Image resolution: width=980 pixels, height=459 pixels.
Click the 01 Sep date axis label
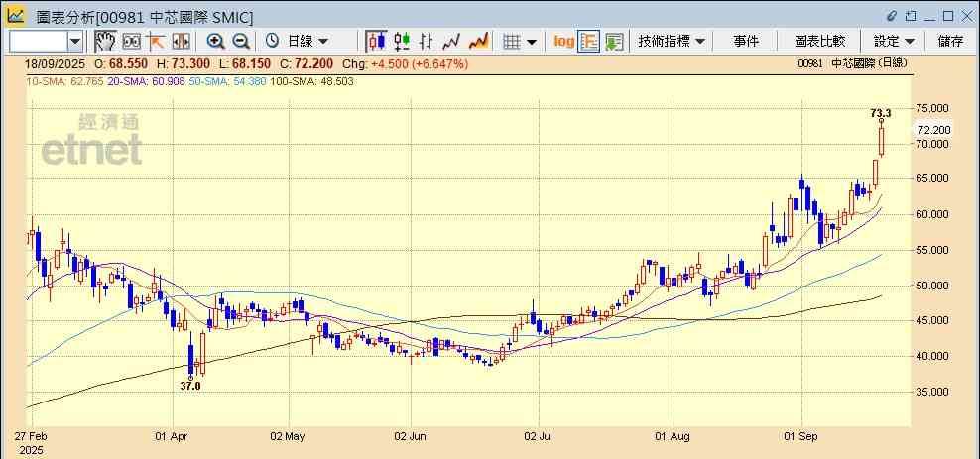pos(801,436)
